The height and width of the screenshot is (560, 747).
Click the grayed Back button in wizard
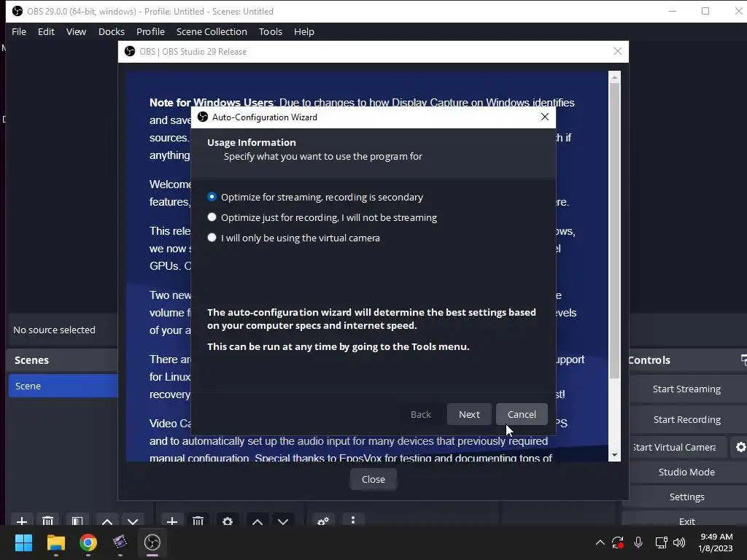tap(421, 414)
